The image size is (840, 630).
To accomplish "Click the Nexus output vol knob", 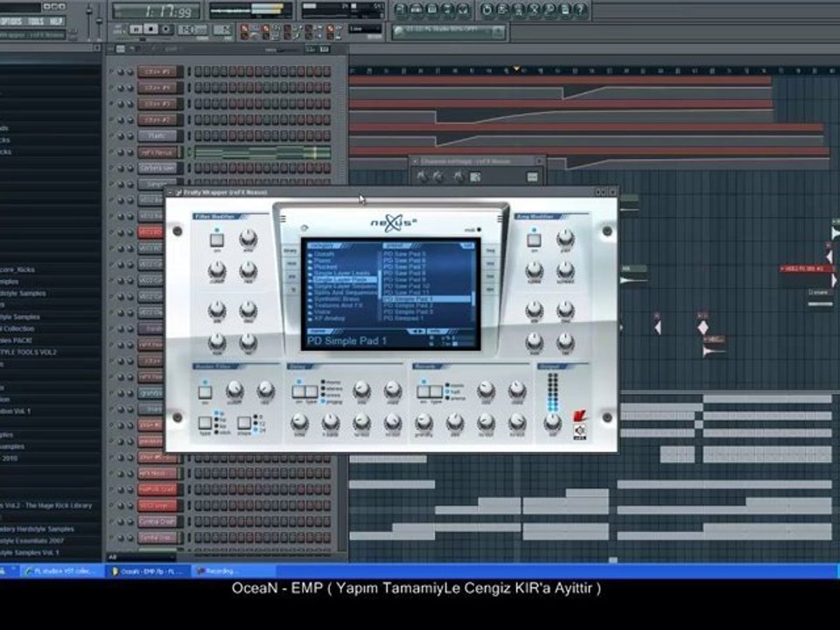I will pyautogui.click(x=552, y=423).
